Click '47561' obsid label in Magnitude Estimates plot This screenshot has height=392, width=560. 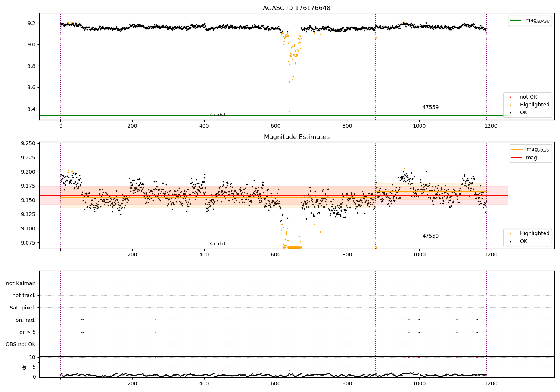click(x=218, y=244)
